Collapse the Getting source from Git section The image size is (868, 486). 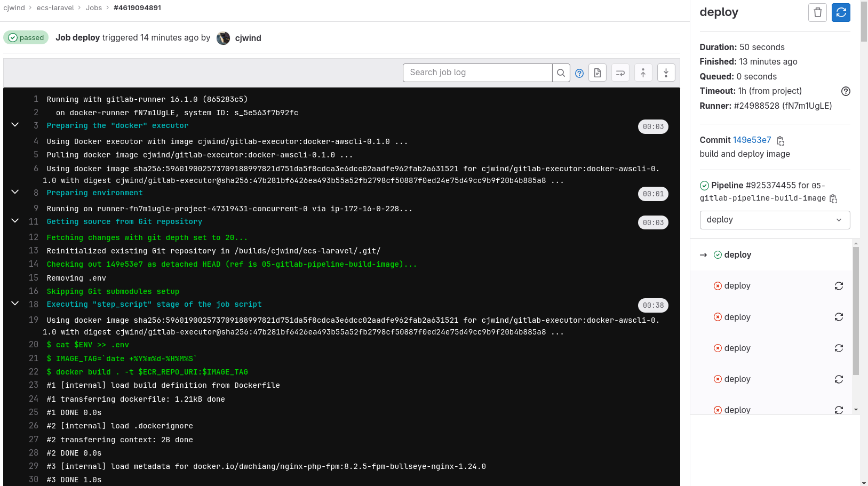tap(15, 220)
